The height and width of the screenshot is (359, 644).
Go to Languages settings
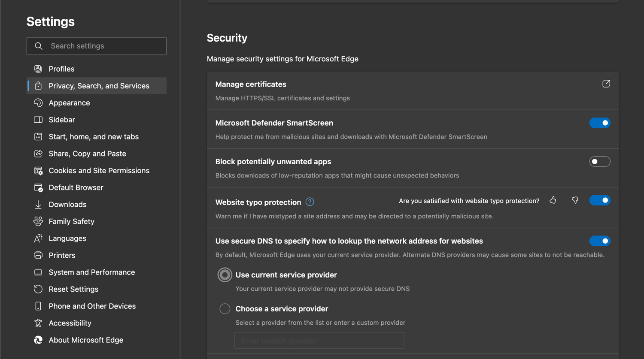click(x=97, y=238)
